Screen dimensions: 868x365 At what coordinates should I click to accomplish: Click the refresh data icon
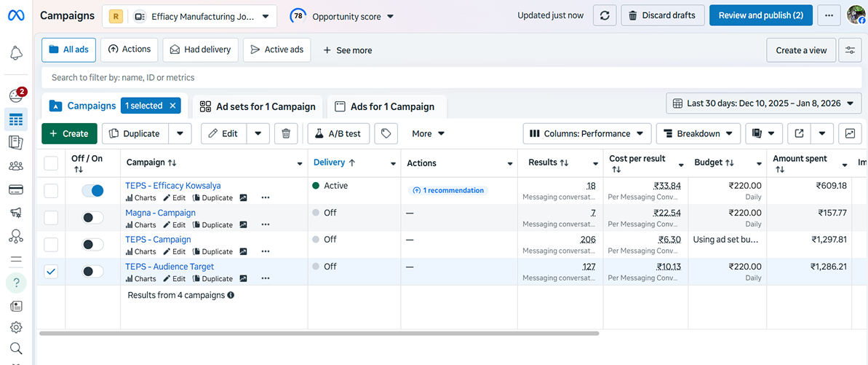[605, 15]
